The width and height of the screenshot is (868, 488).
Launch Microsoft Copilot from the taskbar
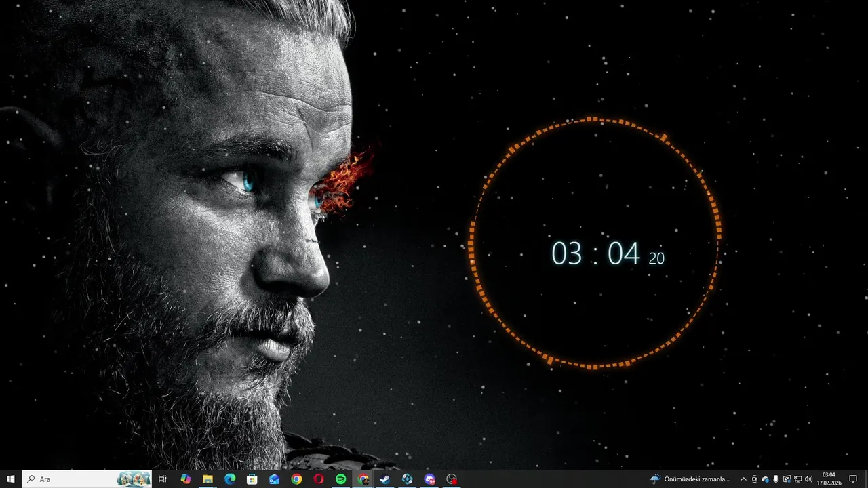pyautogui.click(x=185, y=479)
